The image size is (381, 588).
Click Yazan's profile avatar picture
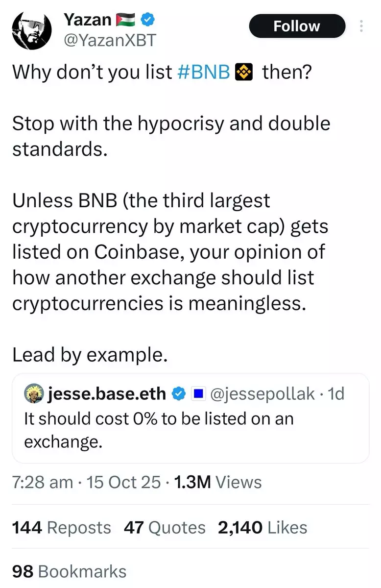31,29
